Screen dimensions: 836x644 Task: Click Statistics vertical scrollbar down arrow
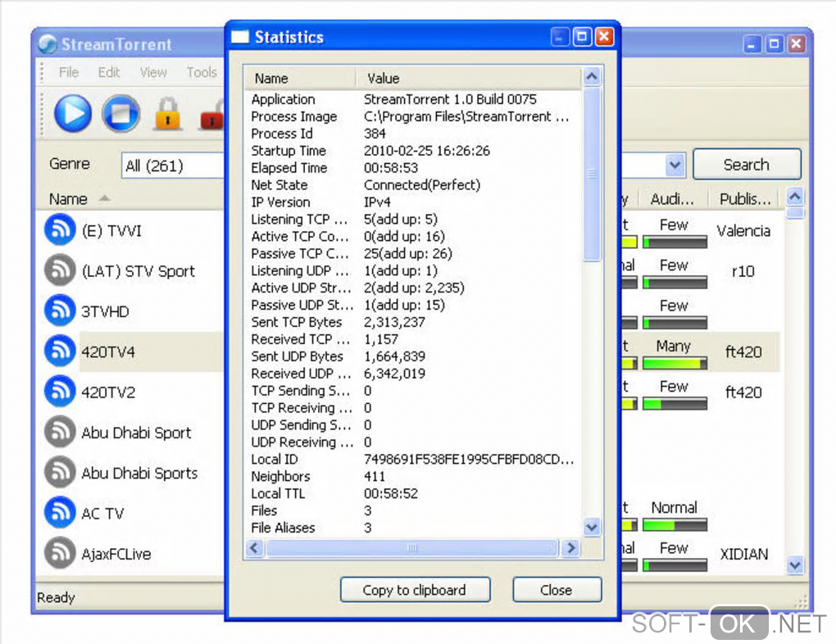click(591, 528)
